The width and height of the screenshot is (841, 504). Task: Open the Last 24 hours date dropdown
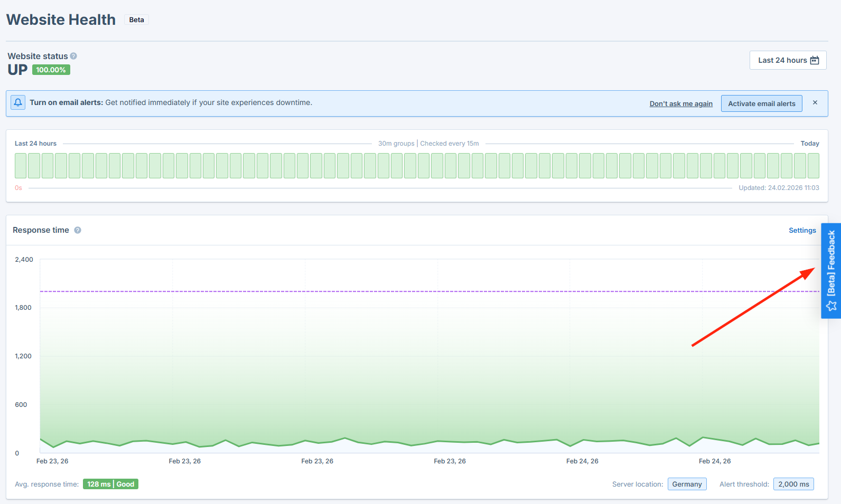click(787, 60)
